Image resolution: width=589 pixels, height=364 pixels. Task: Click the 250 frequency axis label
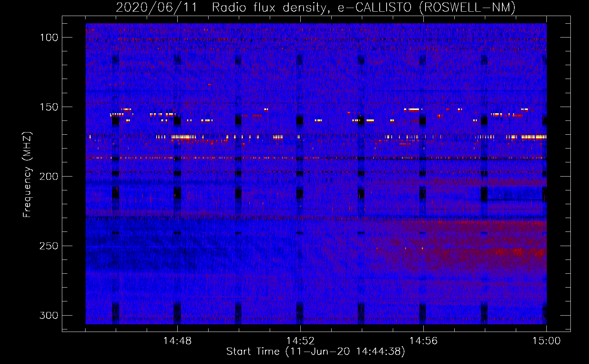pyautogui.click(x=49, y=246)
